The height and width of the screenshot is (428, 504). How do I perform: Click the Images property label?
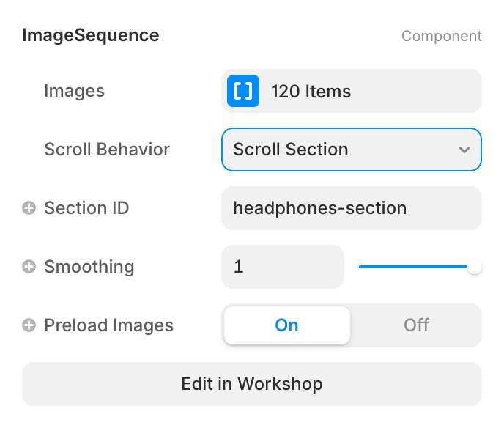pos(74,91)
